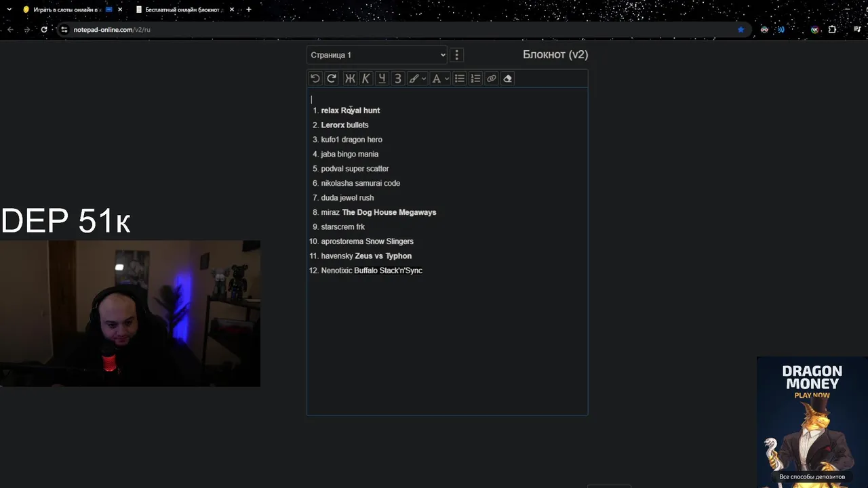Screen dimensions: 868x488
Task: Click the line Lerorx bullets
Action: [x=344, y=125]
